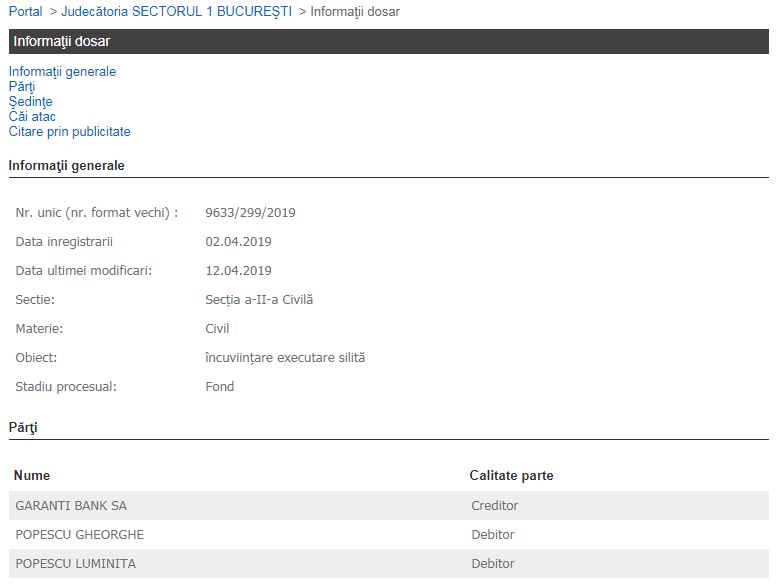Viewport: 778px width, 585px height.
Task: Select the GARANTI BANK SA party row
Action: pyautogui.click(x=71, y=506)
